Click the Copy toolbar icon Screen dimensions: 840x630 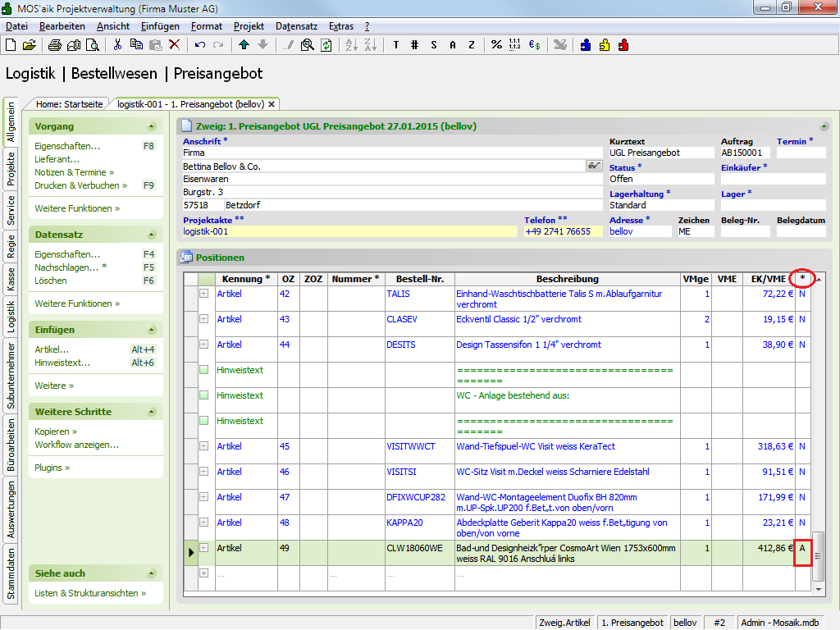[137, 45]
